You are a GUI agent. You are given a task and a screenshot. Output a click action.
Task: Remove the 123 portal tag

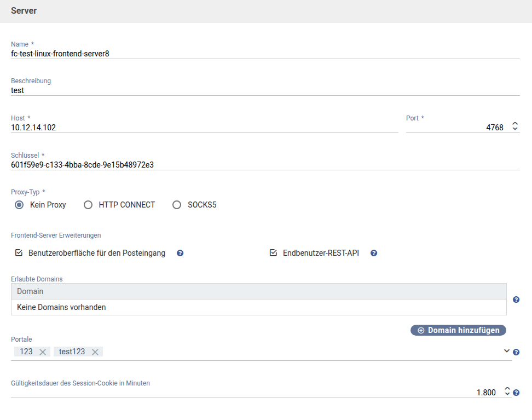pyautogui.click(x=43, y=352)
